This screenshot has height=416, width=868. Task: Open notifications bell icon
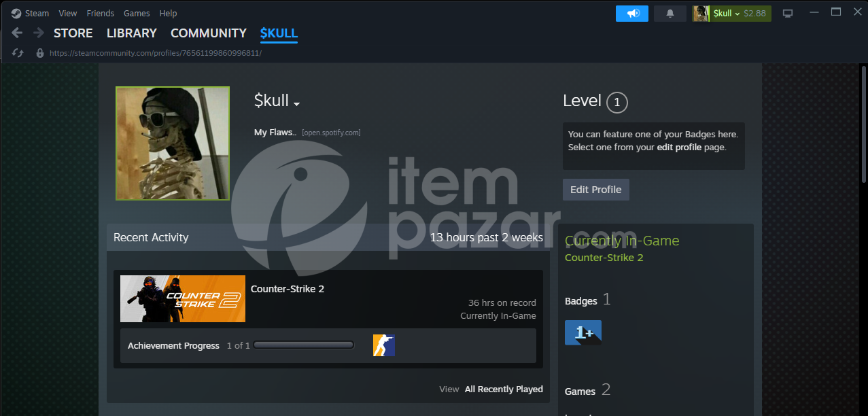(670, 14)
